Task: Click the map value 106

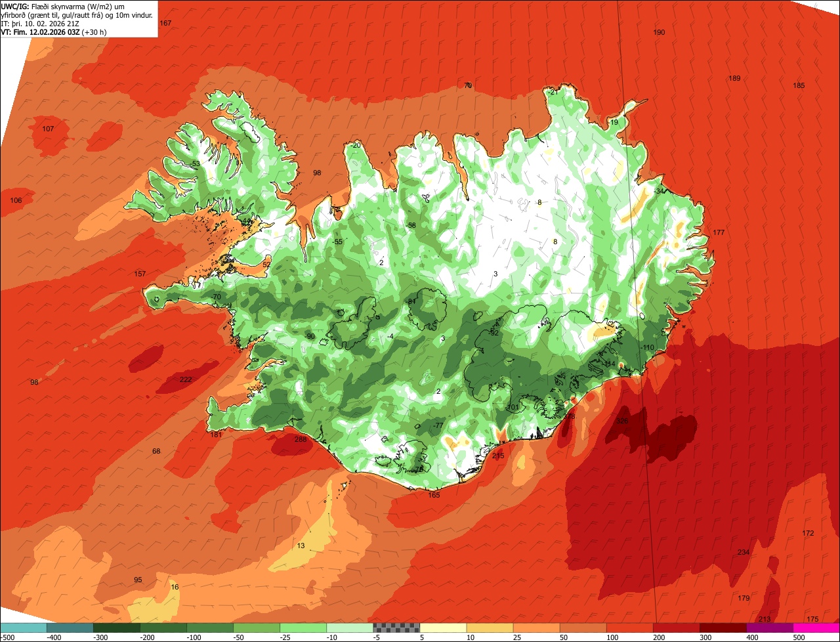Action: [x=16, y=200]
